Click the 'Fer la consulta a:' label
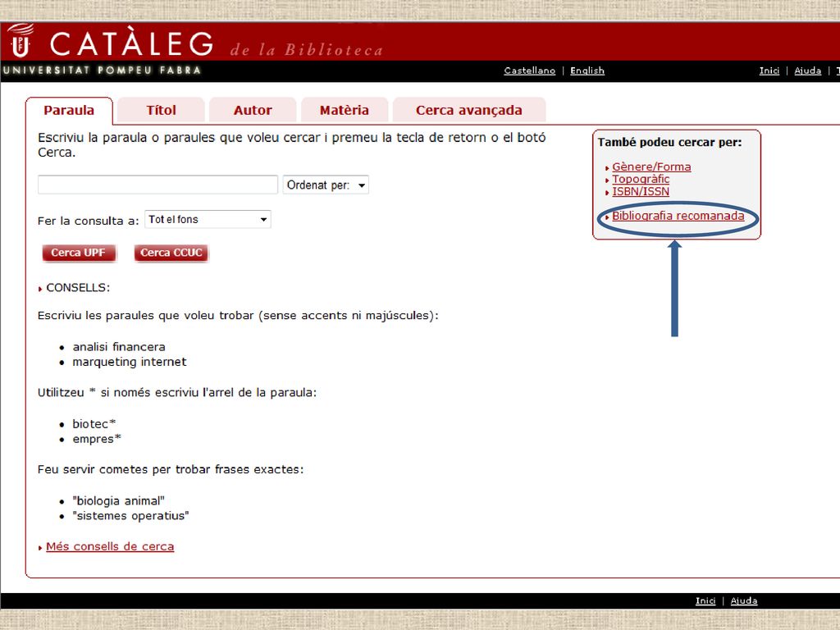840x630 pixels. [x=89, y=221]
